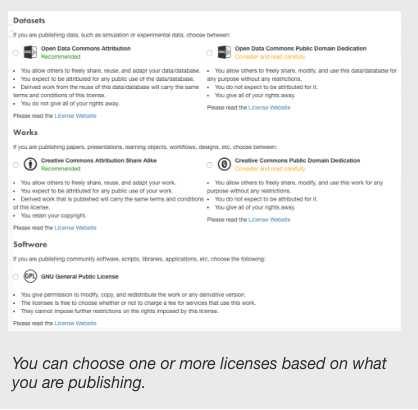Click the Creative Commons Attribution Share Alike title

tap(99, 160)
